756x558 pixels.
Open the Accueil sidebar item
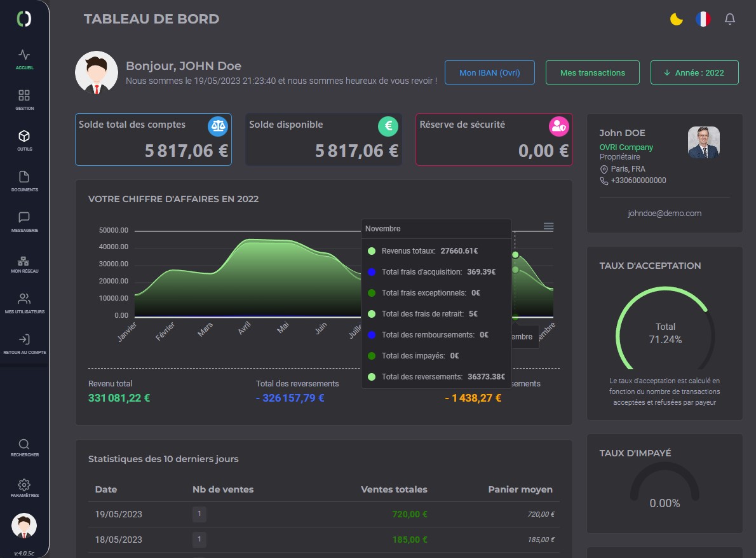(x=24, y=59)
